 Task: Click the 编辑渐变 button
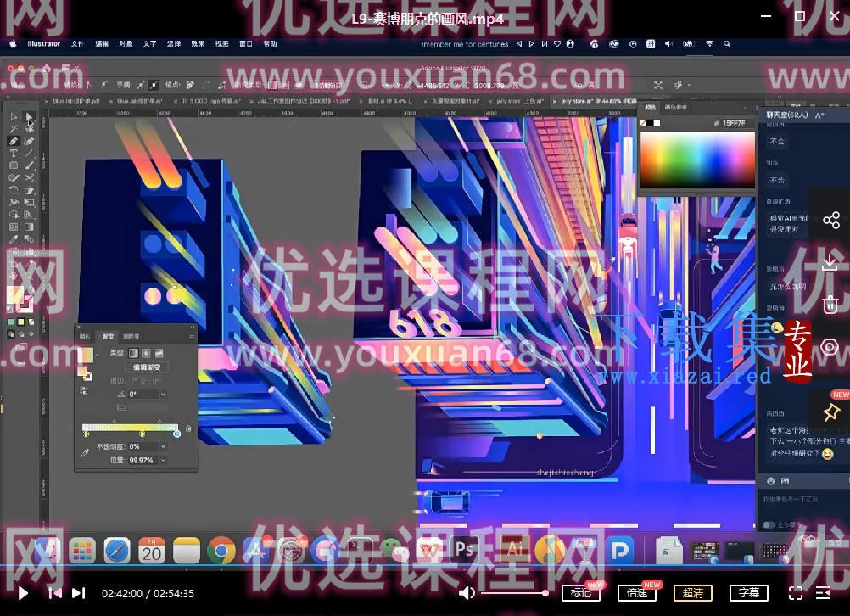[147, 367]
